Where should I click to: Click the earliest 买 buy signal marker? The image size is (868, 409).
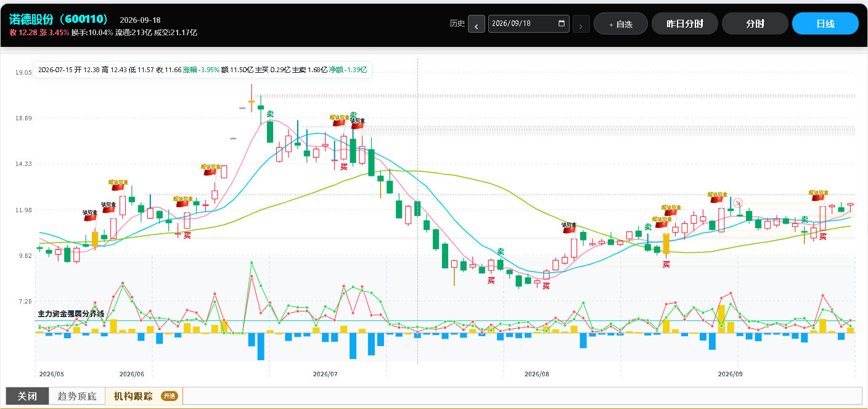(x=187, y=235)
